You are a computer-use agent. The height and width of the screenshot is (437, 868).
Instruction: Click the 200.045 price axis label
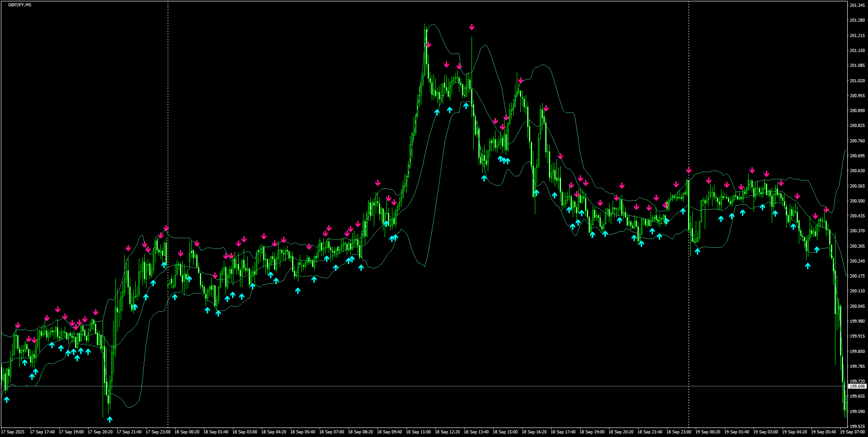857,306
